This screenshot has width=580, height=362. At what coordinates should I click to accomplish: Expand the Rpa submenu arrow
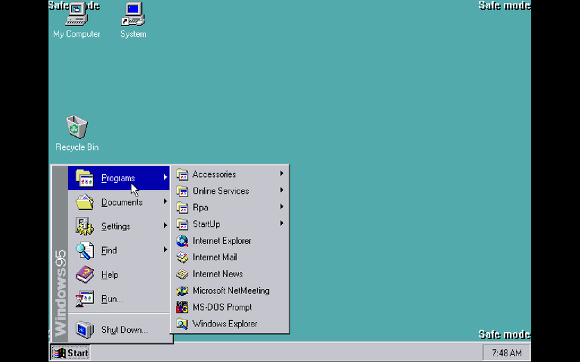coord(281,207)
